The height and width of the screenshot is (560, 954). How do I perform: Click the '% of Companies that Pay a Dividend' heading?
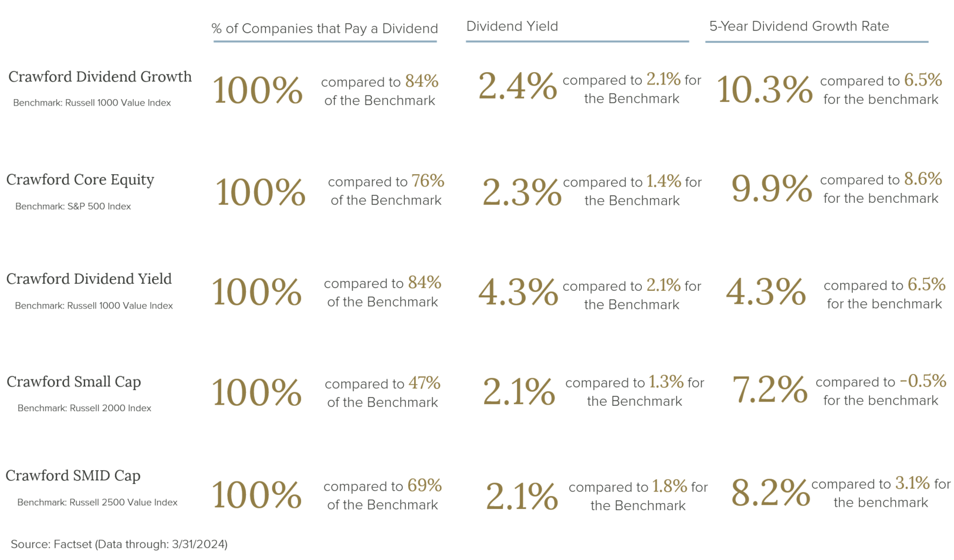tap(324, 29)
